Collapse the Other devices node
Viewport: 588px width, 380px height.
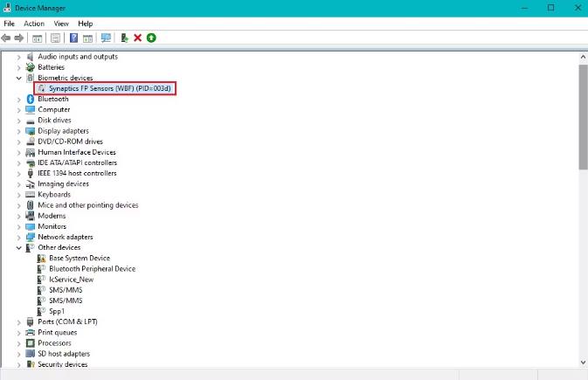(x=18, y=247)
